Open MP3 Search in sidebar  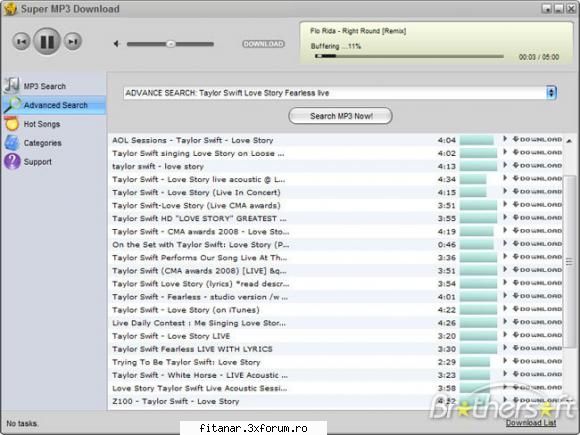(x=45, y=86)
